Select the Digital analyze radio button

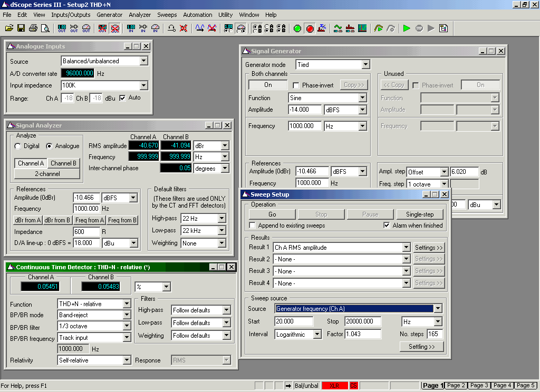tap(17, 146)
